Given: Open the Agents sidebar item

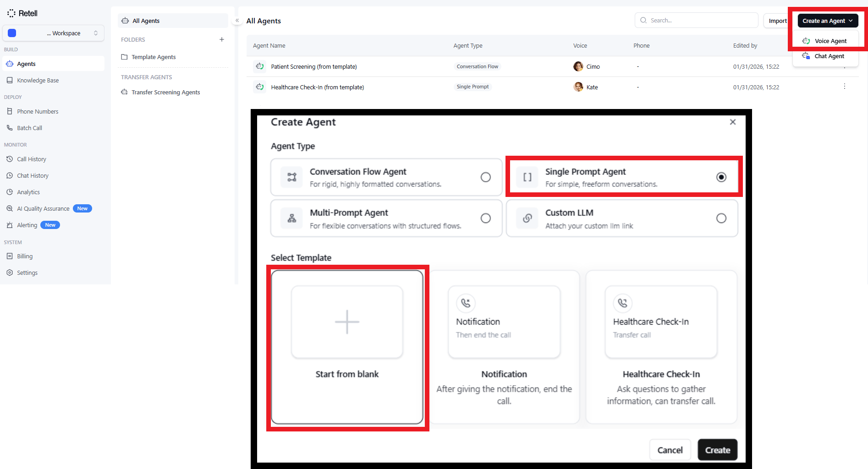Looking at the screenshot, I should tap(54, 64).
